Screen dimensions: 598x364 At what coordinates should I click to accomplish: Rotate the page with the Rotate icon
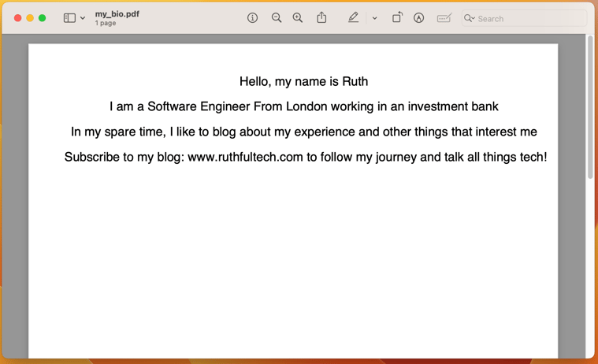click(x=397, y=17)
